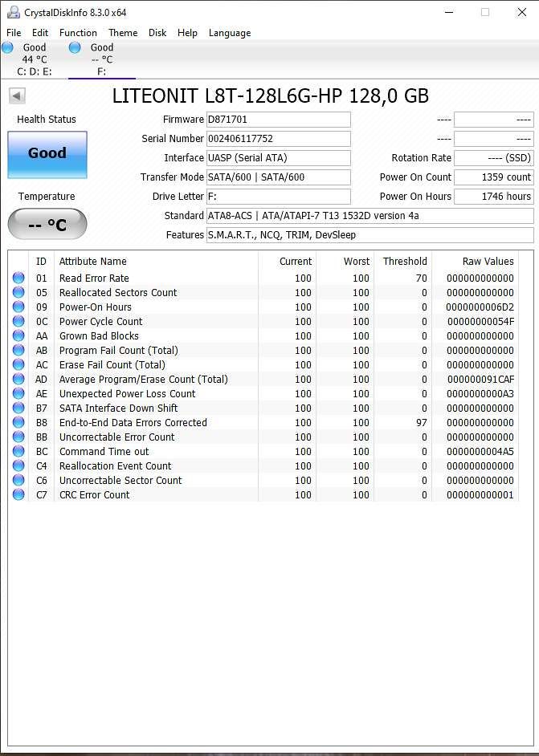Click status icon for Average Program/Erase Count
The width and height of the screenshot is (539, 756).
coord(18,379)
